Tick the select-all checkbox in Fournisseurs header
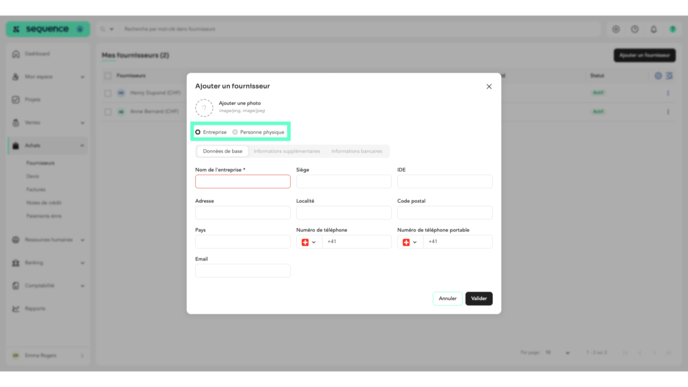 coord(108,76)
